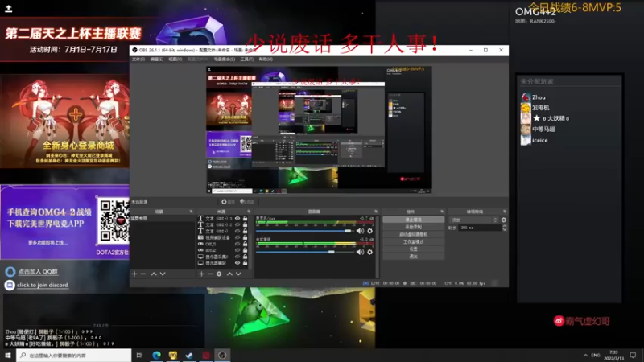Click first mixer channel volume slider
644x362 pixels.
coord(304,231)
